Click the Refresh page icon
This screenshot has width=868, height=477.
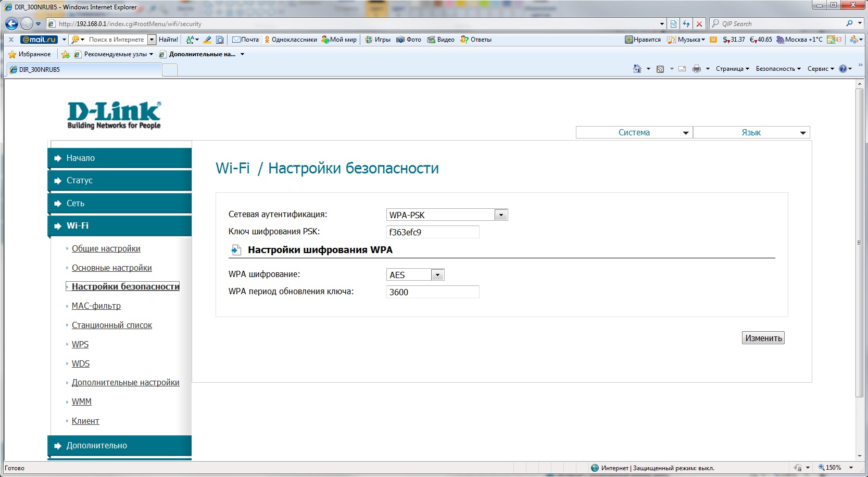(686, 24)
